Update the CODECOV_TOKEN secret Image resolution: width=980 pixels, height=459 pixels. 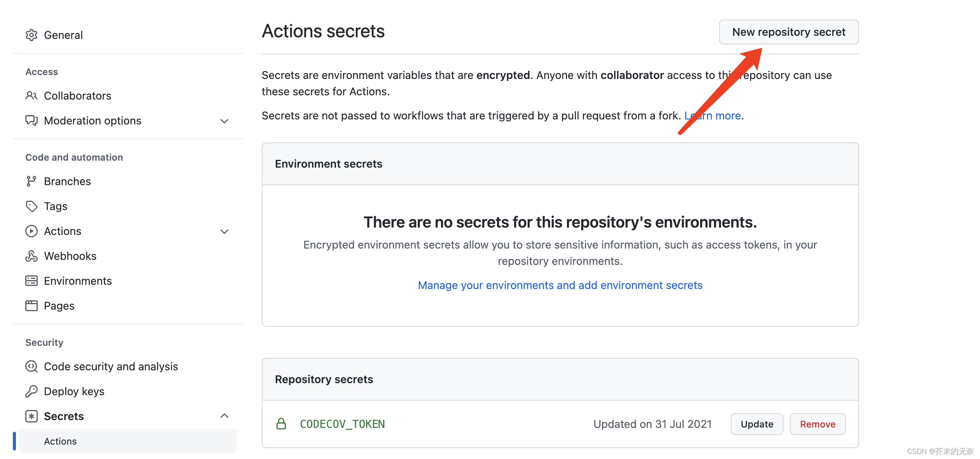756,424
